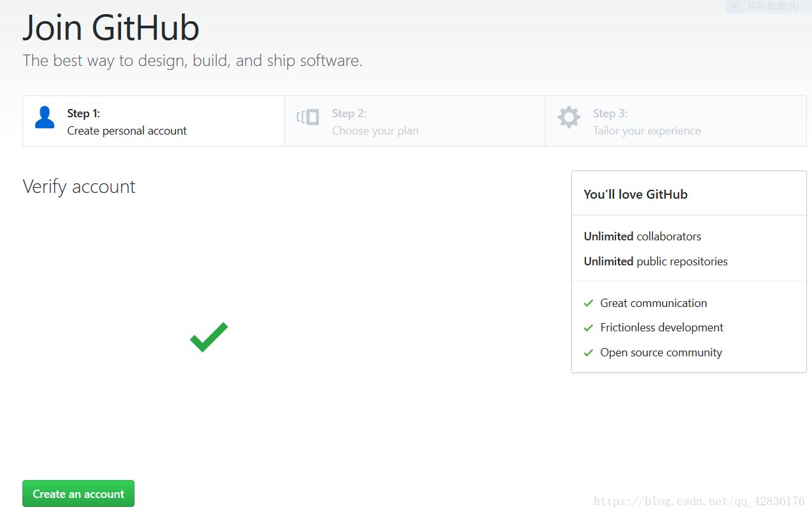Open the Step 3 Tailor your experience tab

coord(676,121)
